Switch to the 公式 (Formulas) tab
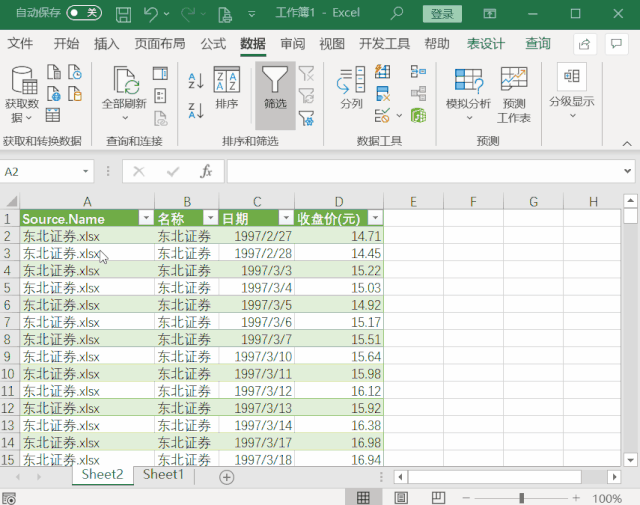 tap(213, 44)
